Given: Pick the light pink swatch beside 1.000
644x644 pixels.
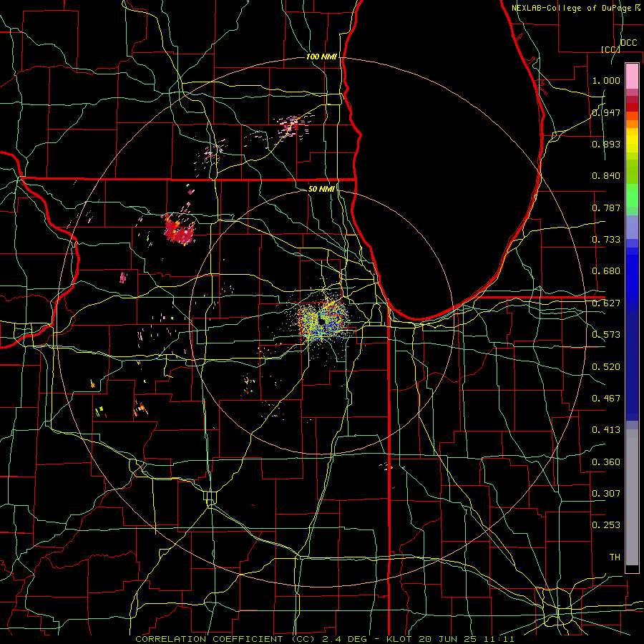Looking at the screenshot, I should [632, 77].
